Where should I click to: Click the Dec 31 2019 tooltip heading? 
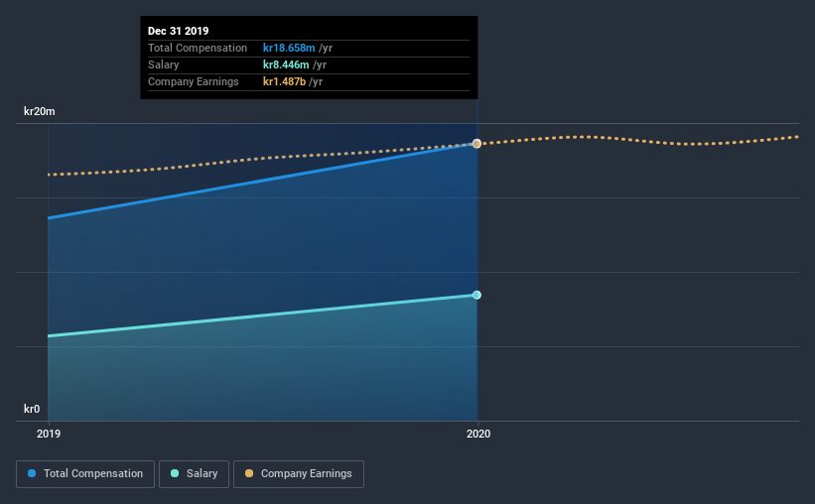coord(179,31)
